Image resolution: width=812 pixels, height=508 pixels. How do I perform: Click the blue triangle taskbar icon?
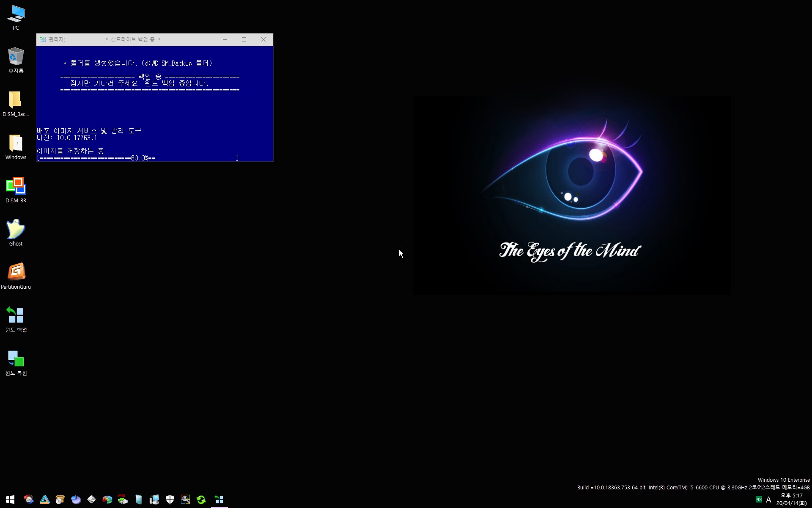click(44, 500)
